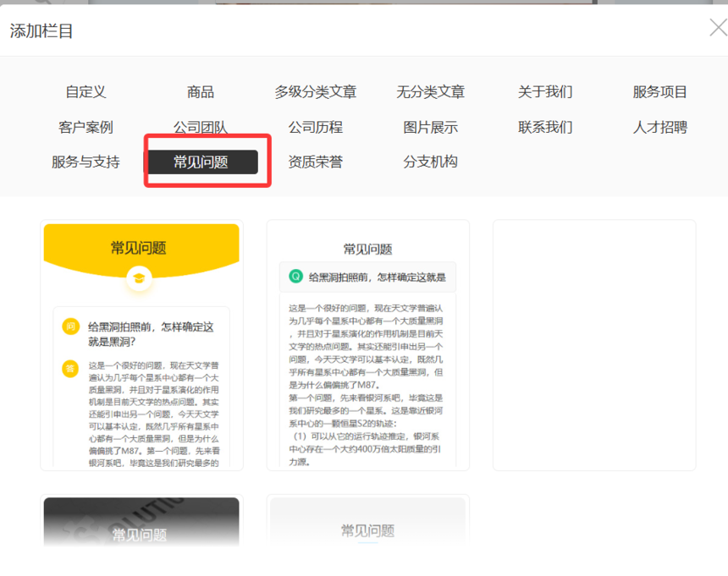Open the 分支机构 category
The image size is (728, 576).
[430, 162]
